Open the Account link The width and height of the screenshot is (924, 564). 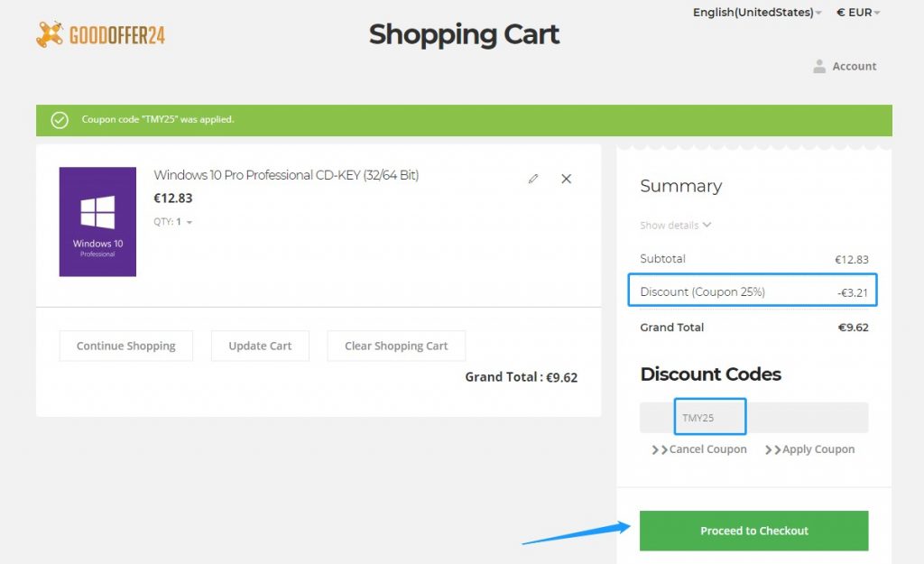[854, 66]
